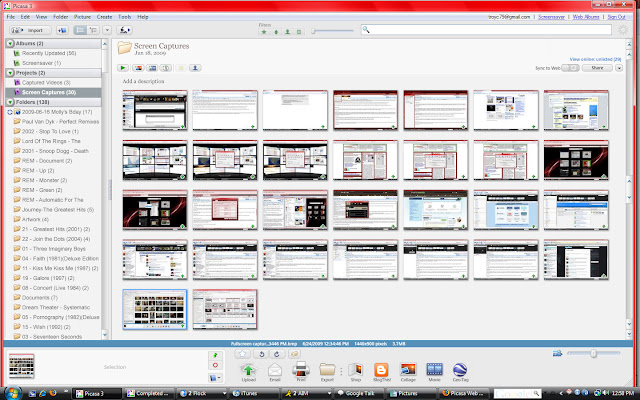
Task: Click the Movie maker icon
Action: click(434, 371)
